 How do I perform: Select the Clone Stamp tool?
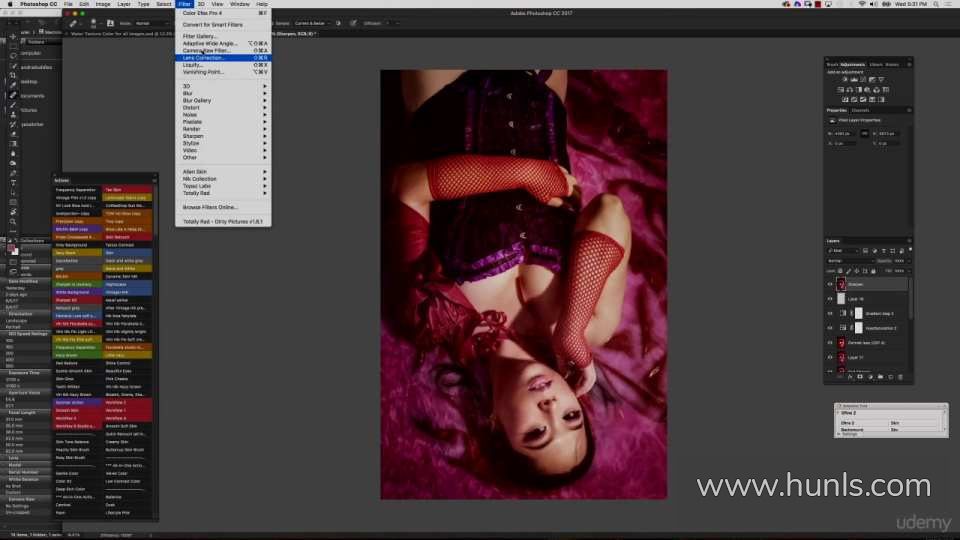pos(13,114)
